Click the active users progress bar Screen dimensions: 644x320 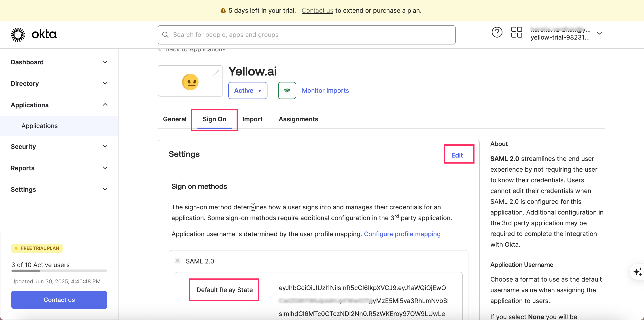coord(59,271)
